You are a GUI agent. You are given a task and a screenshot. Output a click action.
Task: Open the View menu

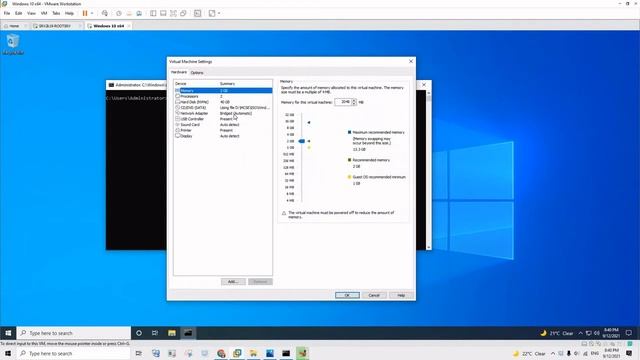pyautogui.click(x=31, y=13)
